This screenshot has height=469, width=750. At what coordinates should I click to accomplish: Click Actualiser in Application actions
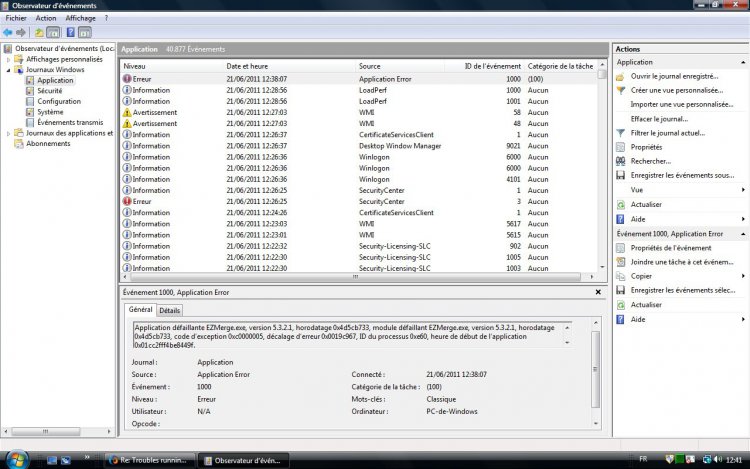(x=646, y=205)
